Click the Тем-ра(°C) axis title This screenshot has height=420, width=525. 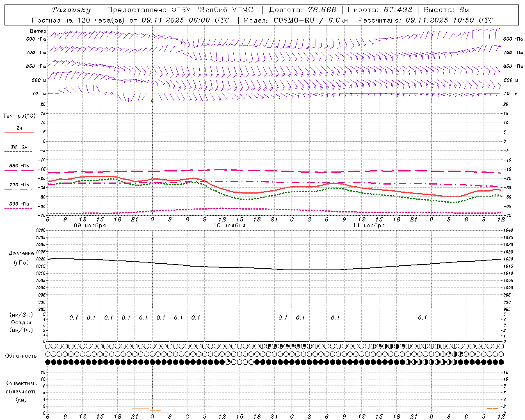point(19,116)
